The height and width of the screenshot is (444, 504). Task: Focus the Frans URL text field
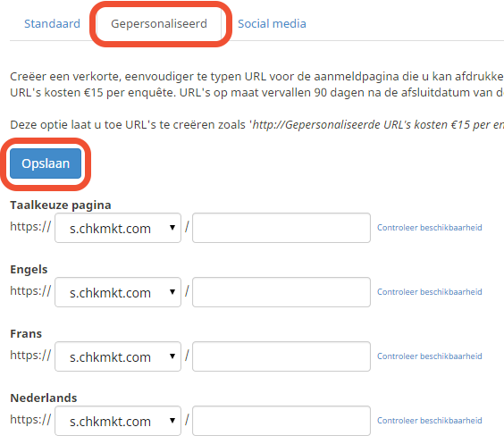pos(281,356)
